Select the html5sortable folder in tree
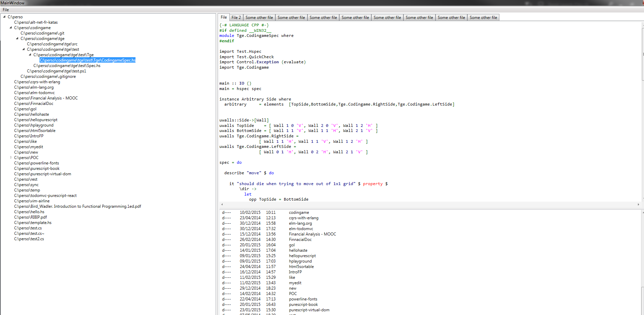The image size is (644, 315). click(x=35, y=131)
